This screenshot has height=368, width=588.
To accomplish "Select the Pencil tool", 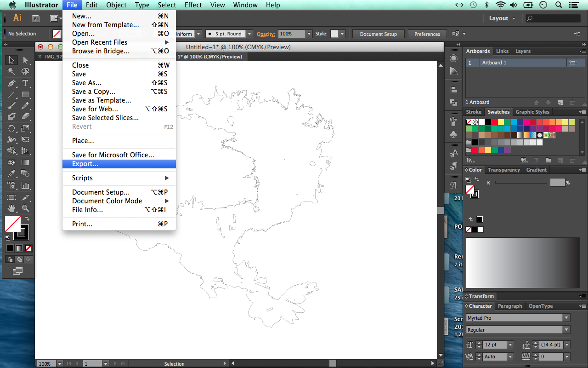I will [x=25, y=106].
